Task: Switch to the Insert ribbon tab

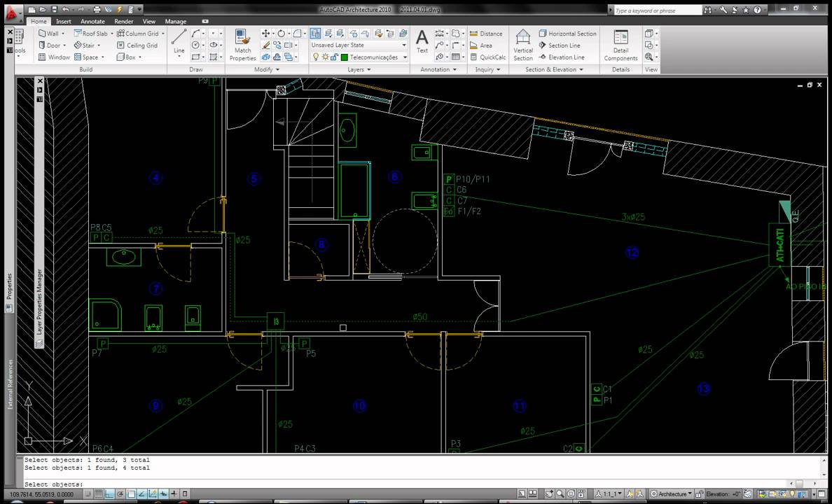Action: (x=64, y=21)
